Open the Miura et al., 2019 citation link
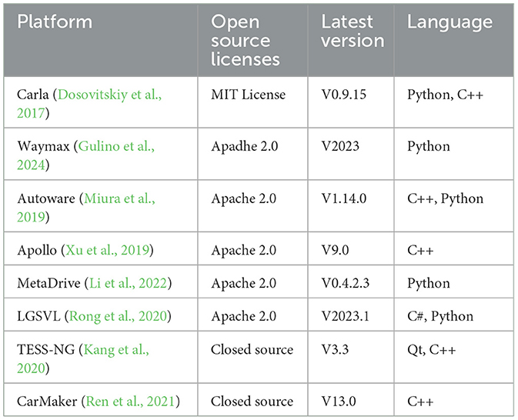The height and width of the screenshot is (420, 518). [x=86, y=208]
